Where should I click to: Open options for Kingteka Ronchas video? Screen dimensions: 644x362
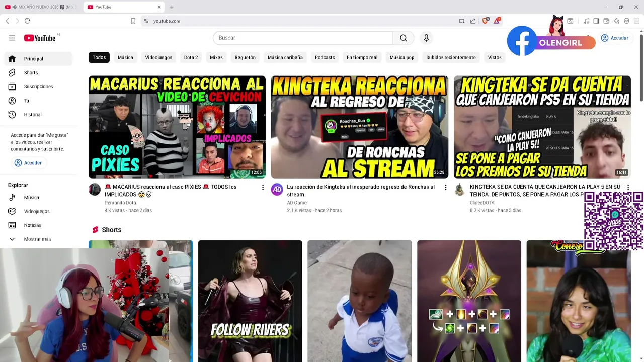pyautogui.click(x=445, y=187)
